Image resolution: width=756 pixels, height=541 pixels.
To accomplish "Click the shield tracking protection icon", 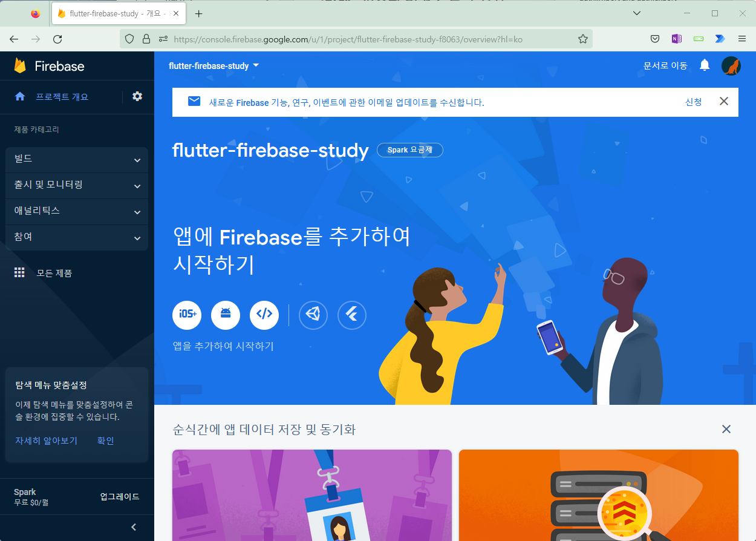I will pyautogui.click(x=129, y=39).
